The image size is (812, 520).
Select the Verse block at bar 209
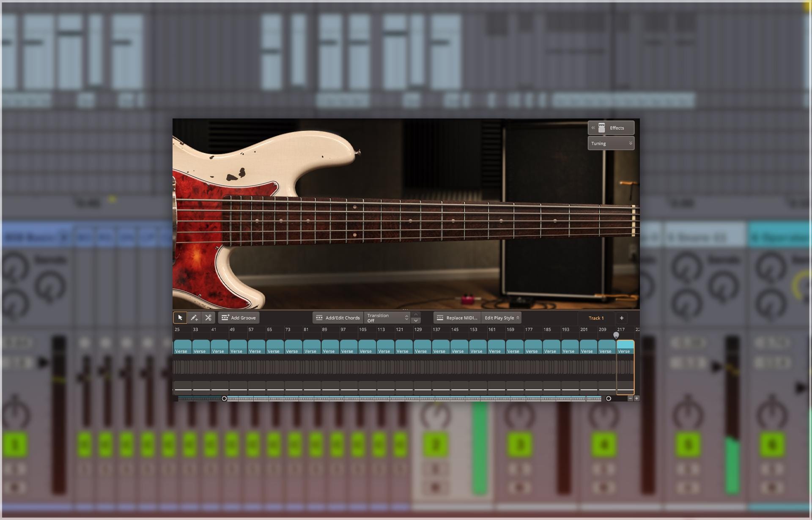coord(607,347)
